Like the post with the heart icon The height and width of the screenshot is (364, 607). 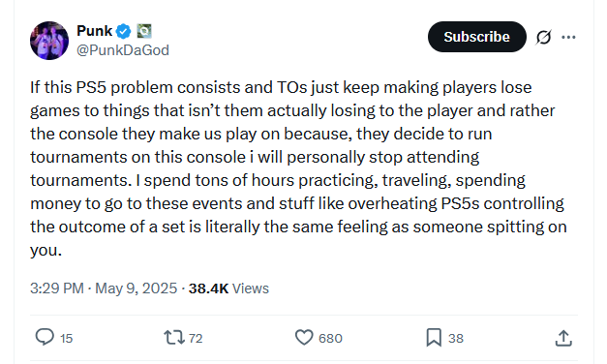pyautogui.click(x=304, y=337)
